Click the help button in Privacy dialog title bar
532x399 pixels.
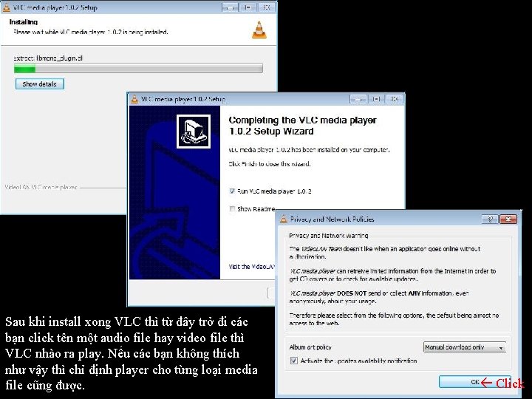[x=490, y=219]
